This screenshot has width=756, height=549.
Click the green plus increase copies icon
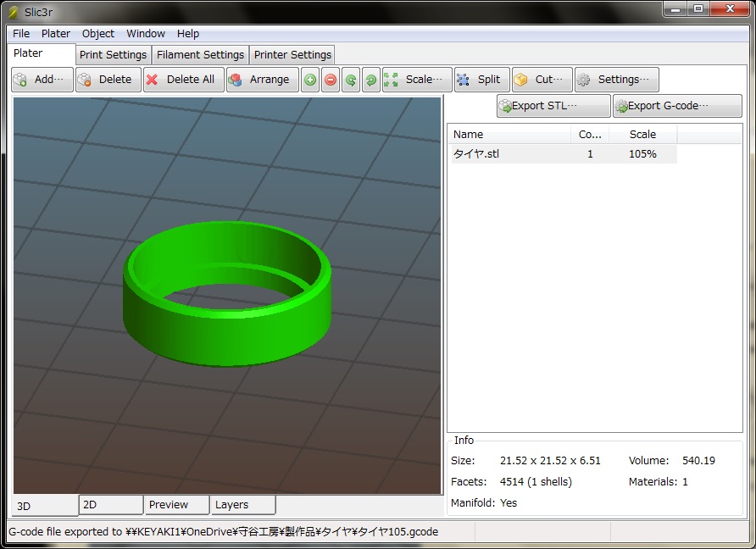click(310, 80)
